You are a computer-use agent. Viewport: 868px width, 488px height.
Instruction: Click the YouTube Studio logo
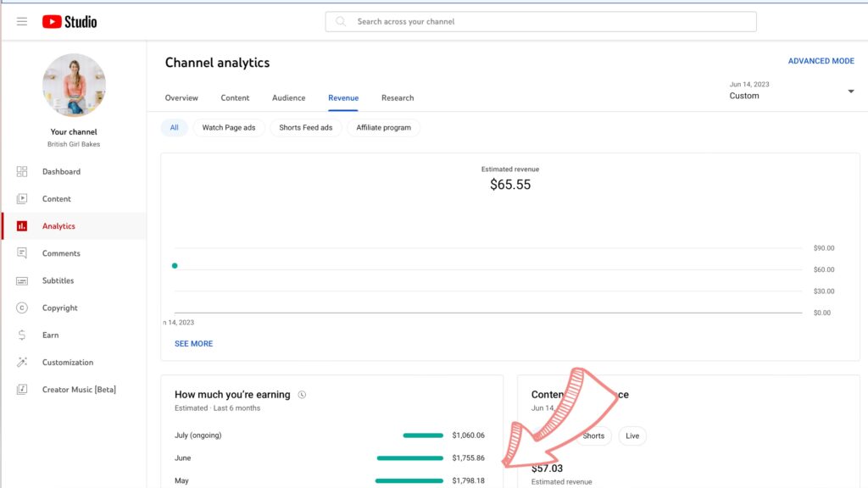click(x=70, y=21)
